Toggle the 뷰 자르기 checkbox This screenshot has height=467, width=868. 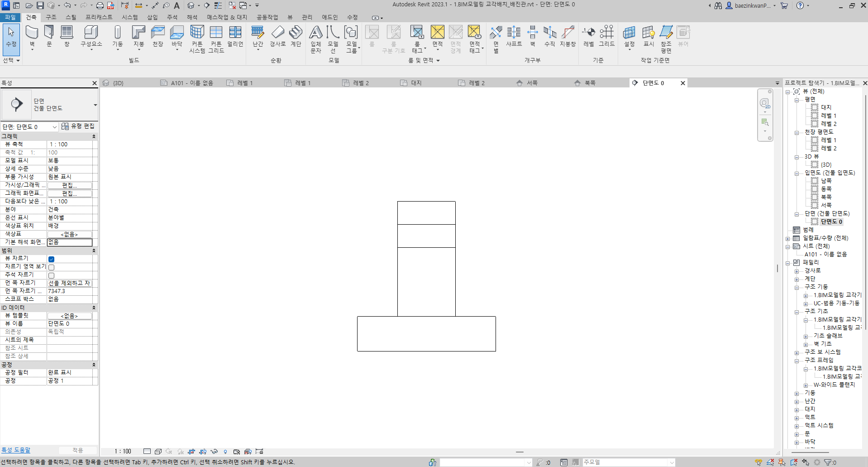pyautogui.click(x=52, y=259)
